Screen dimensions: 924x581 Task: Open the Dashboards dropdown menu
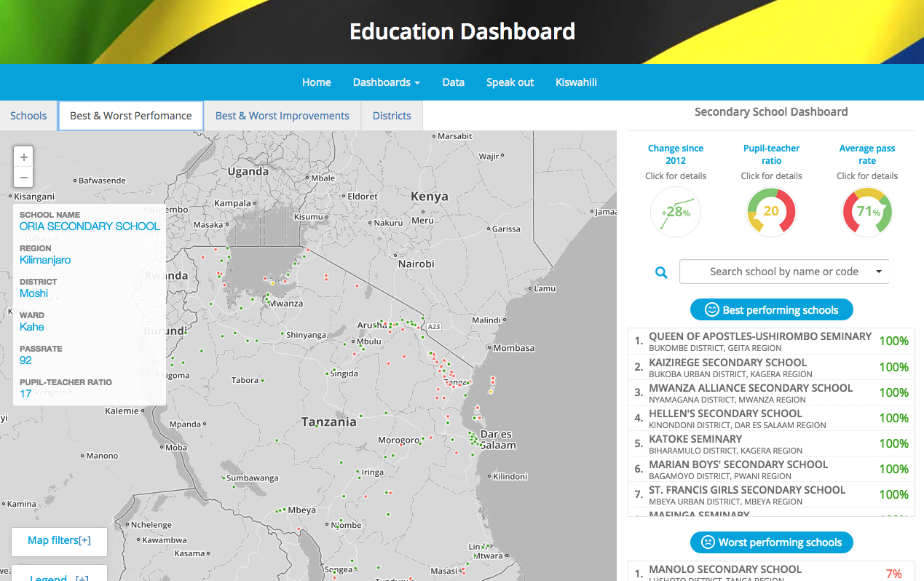tap(387, 82)
